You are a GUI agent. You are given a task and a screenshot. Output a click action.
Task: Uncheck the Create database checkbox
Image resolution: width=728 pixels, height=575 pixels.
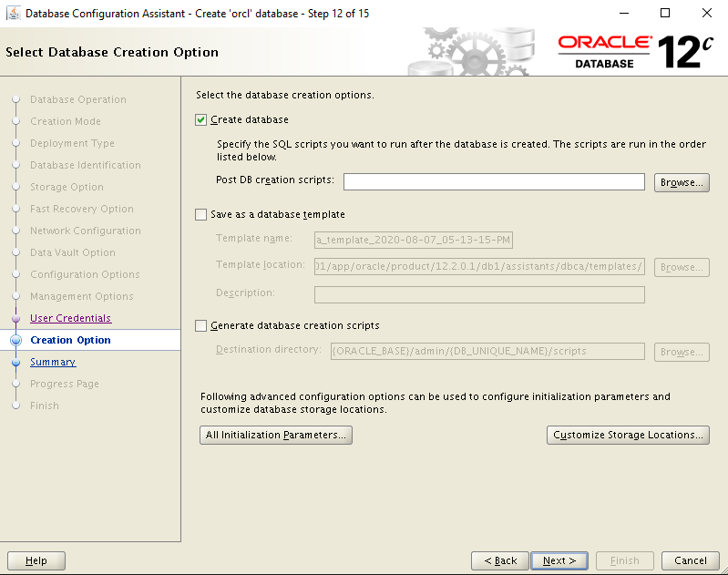(201, 119)
